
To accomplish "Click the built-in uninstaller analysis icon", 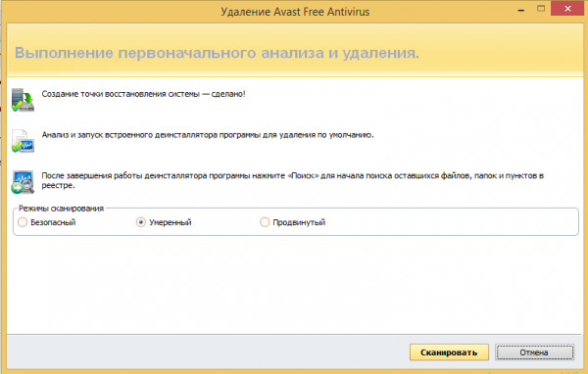I will 23,141.
